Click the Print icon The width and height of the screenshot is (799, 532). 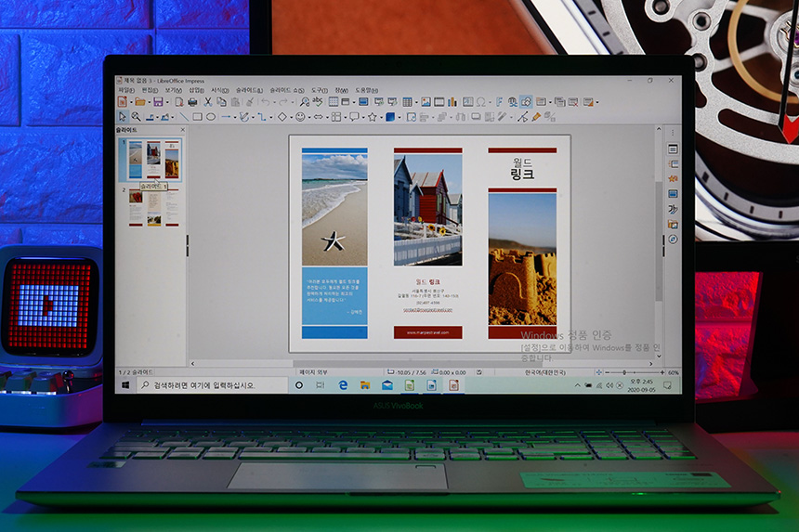(192, 102)
